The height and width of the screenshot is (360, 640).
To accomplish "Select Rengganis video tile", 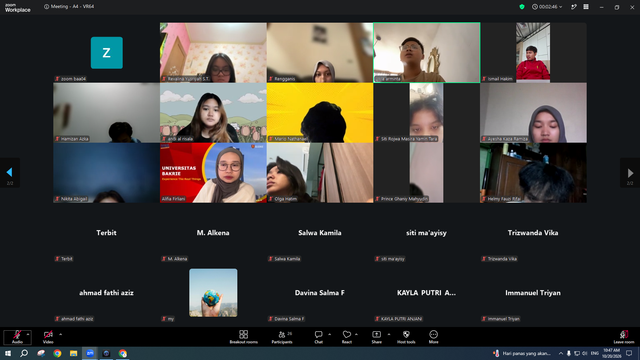I will point(320,53).
